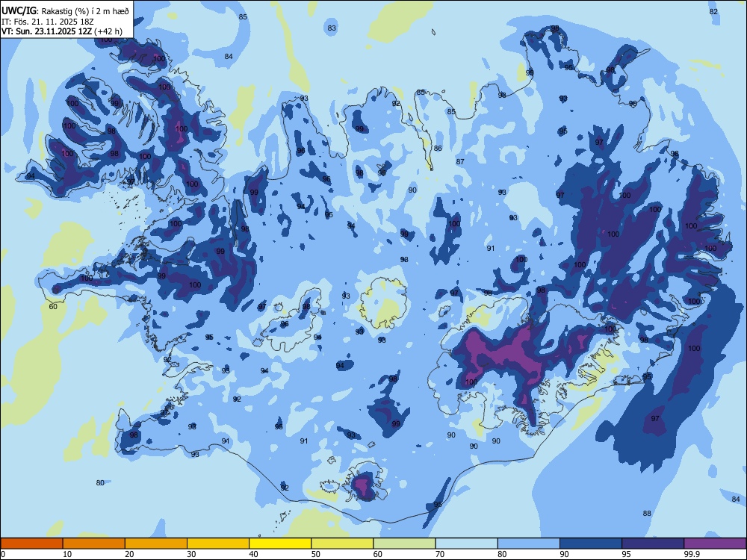Screen dimensions: 747x560
Task: Select the pale blue 70–80 legend swatch
Action: 467,544
